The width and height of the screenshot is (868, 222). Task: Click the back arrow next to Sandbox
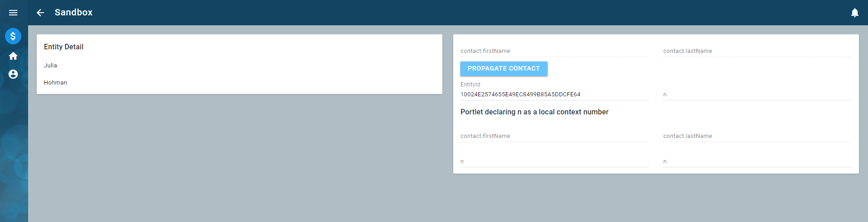coord(40,13)
